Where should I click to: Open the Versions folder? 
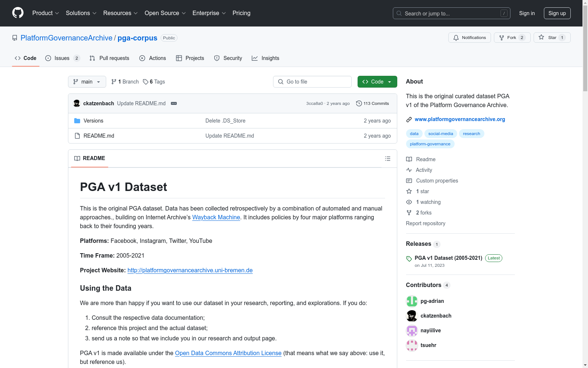(x=93, y=121)
